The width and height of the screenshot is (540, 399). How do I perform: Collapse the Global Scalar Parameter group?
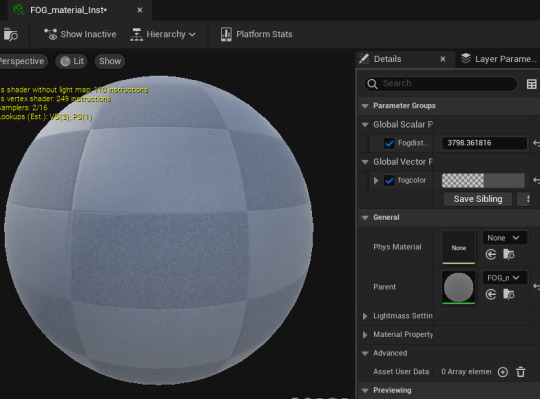pyautogui.click(x=365, y=125)
